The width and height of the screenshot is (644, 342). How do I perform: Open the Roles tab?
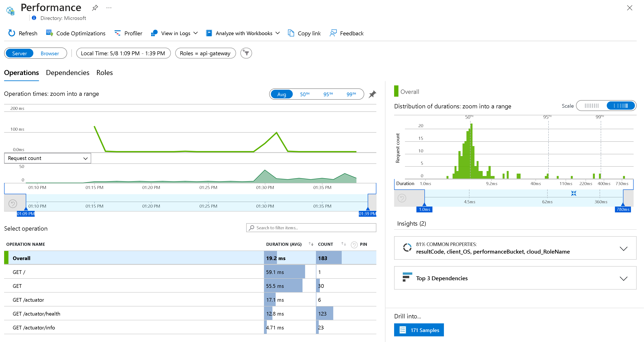pyautogui.click(x=105, y=73)
